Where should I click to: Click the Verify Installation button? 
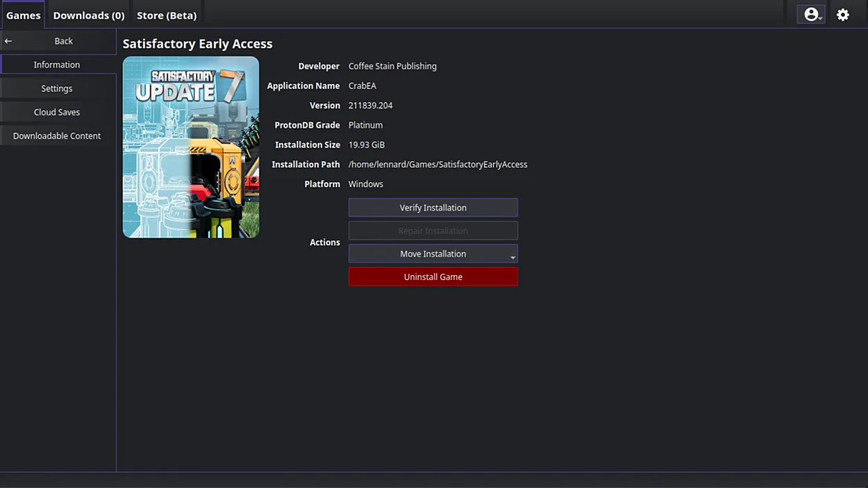pos(433,207)
